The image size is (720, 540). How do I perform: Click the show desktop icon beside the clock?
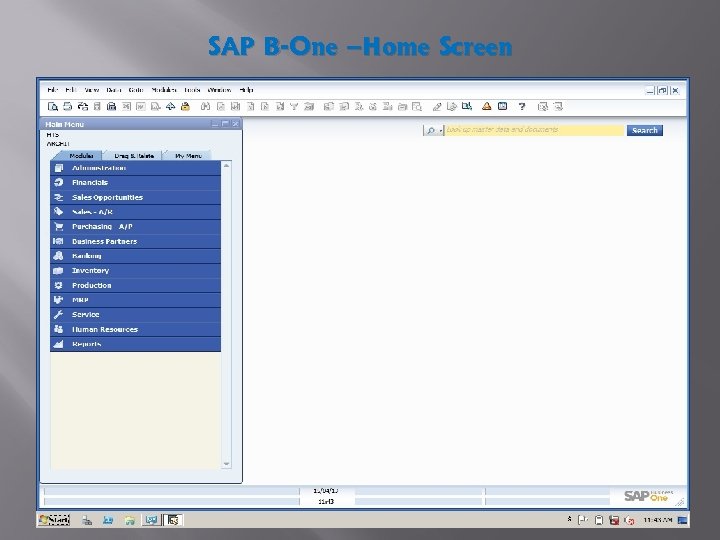682,520
